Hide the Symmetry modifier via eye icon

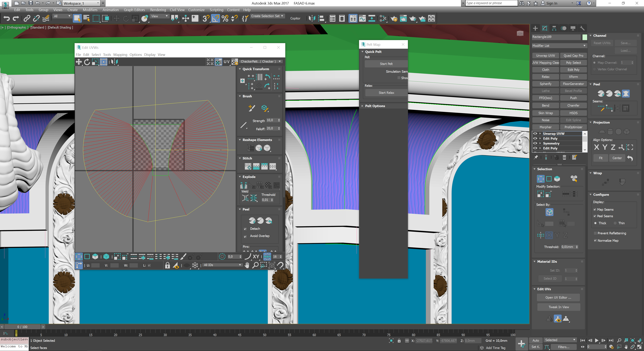point(535,143)
